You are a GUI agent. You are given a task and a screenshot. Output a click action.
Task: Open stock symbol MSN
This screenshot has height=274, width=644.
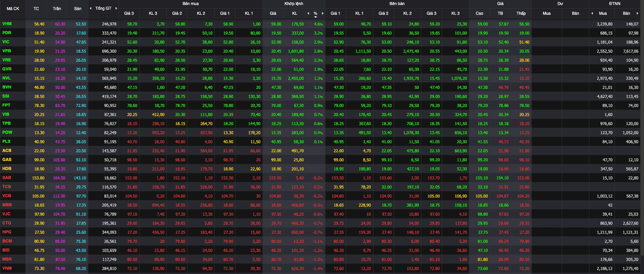(x=7, y=259)
